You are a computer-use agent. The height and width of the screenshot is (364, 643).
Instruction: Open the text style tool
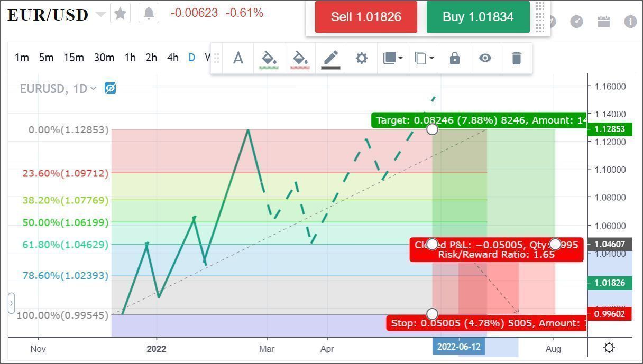click(x=238, y=58)
